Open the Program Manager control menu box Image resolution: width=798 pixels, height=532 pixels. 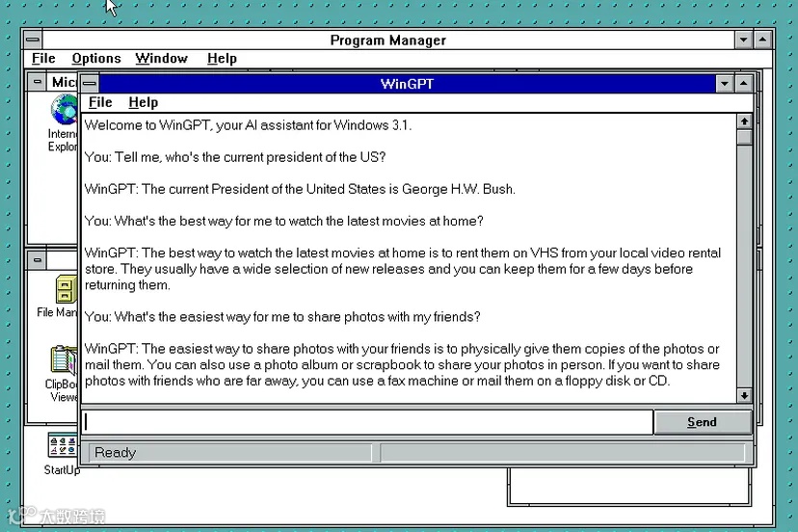click(33, 40)
